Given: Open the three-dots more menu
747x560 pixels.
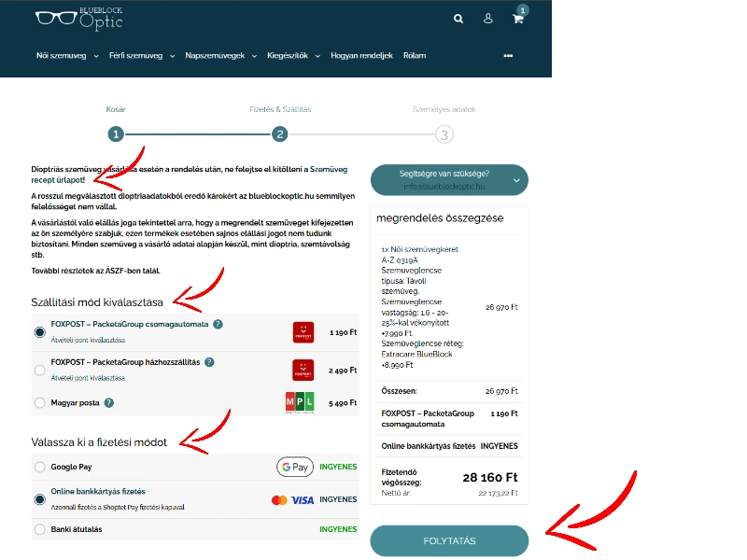Looking at the screenshot, I should pyautogui.click(x=508, y=56).
